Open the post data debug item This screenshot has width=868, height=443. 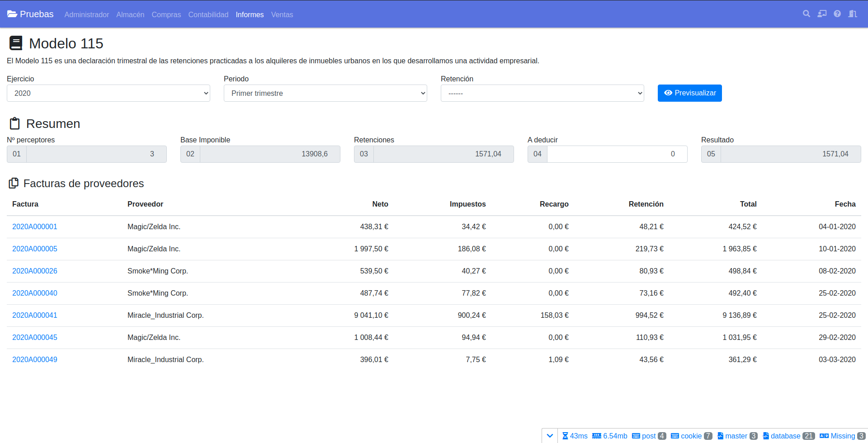point(649,436)
